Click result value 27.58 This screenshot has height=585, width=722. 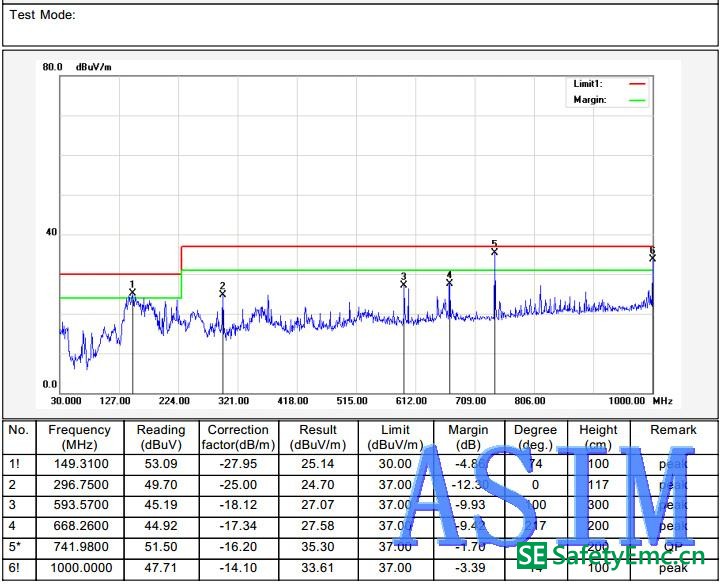tap(318, 526)
